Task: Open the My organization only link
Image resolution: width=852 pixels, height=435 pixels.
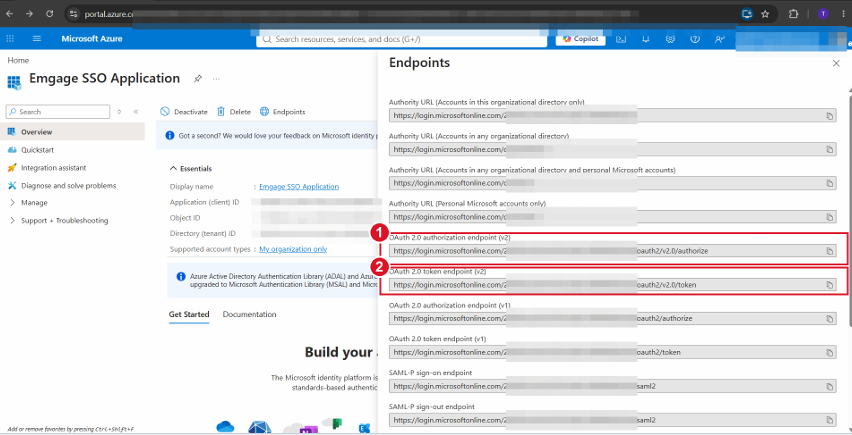Action: coord(293,249)
